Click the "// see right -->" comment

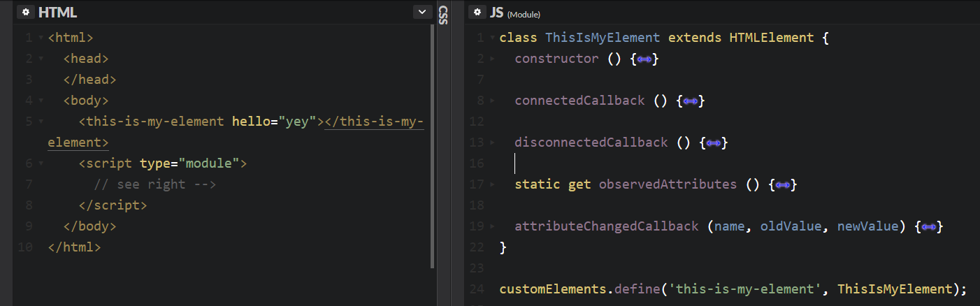click(x=156, y=184)
